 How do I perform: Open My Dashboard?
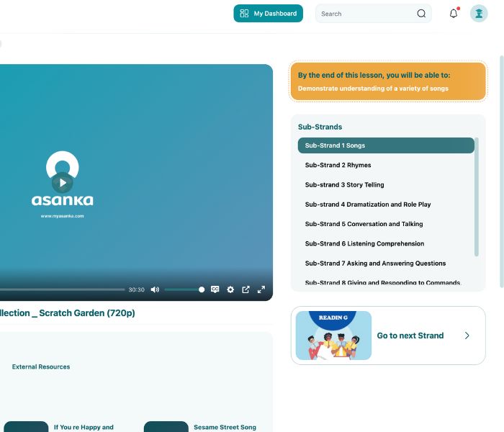pyautogui.click(x=268, y=14)
